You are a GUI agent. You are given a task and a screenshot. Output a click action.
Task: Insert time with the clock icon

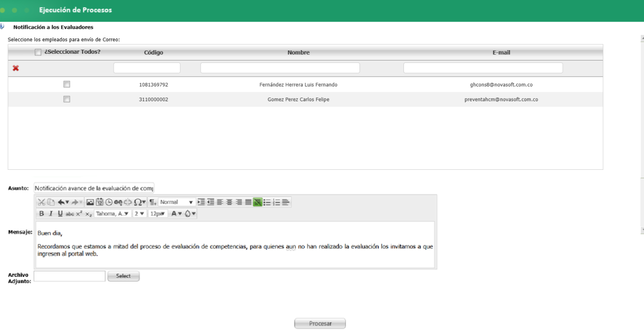tap(109, 202)
